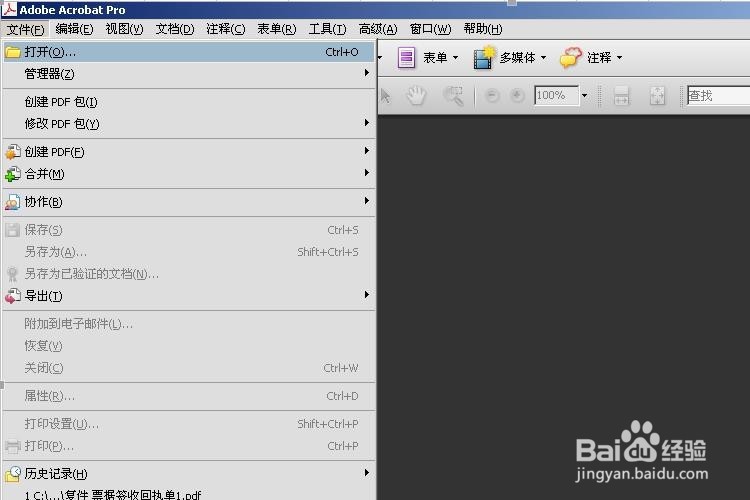Open the Tools (工具) menu

[x=327, y=29]
